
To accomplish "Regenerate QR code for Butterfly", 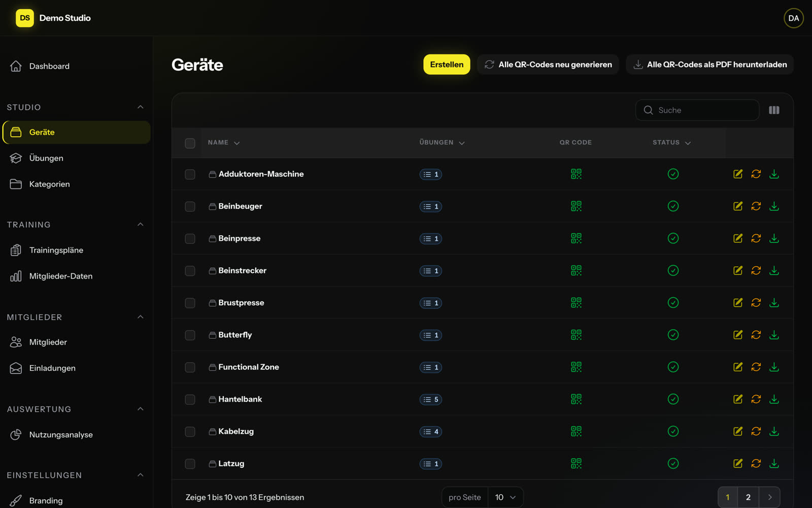I will [756, 335].
